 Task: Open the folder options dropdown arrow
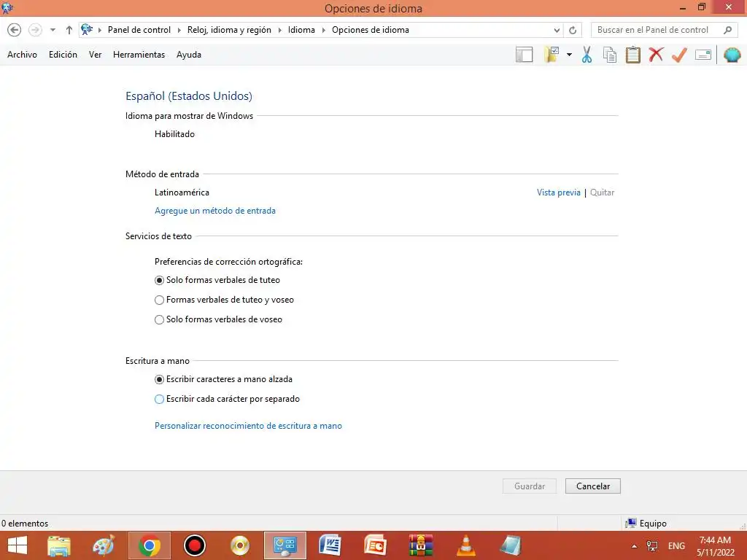(569, 55)
